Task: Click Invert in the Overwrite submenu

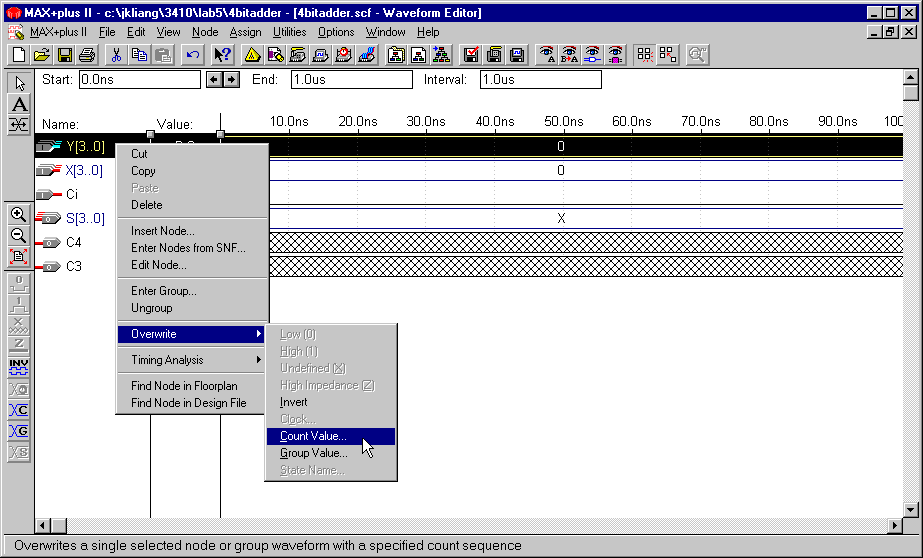Action: tap(294, 402)
